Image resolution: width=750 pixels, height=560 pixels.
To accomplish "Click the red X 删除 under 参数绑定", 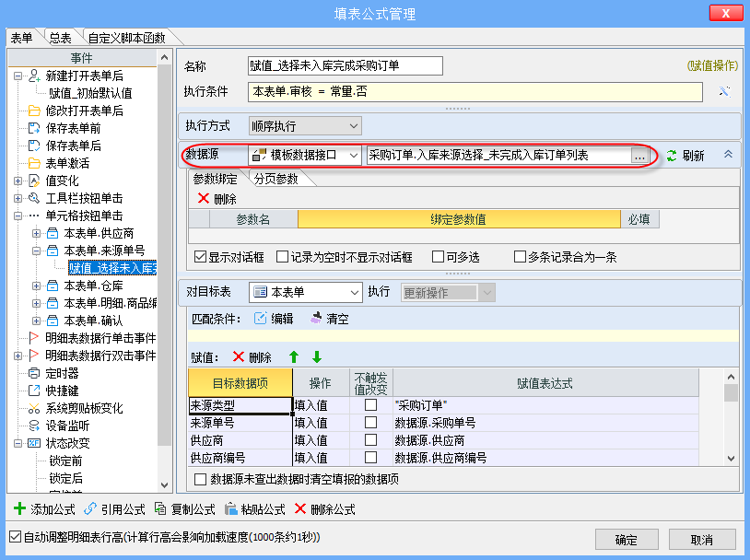I will [204, 198].
